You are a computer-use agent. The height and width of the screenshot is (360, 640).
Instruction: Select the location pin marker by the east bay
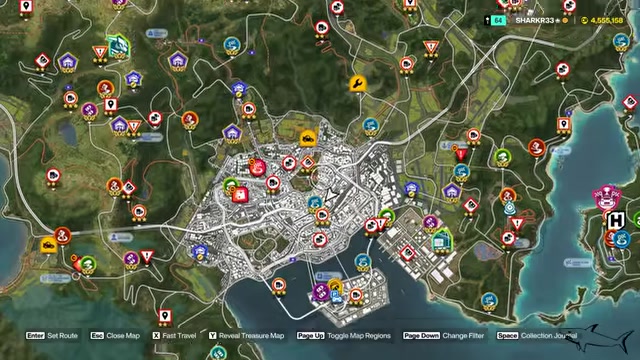tap(564, 124)
